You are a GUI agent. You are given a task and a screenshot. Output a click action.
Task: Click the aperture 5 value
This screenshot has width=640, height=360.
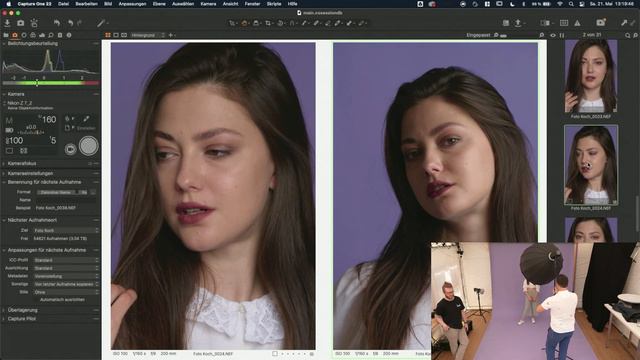pos(53,141)
